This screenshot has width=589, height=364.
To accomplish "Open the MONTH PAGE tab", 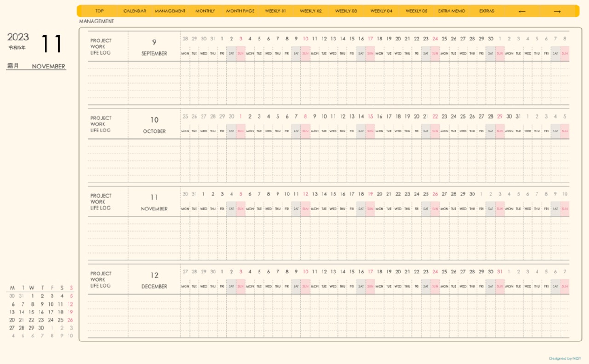I will pos(240,11).
